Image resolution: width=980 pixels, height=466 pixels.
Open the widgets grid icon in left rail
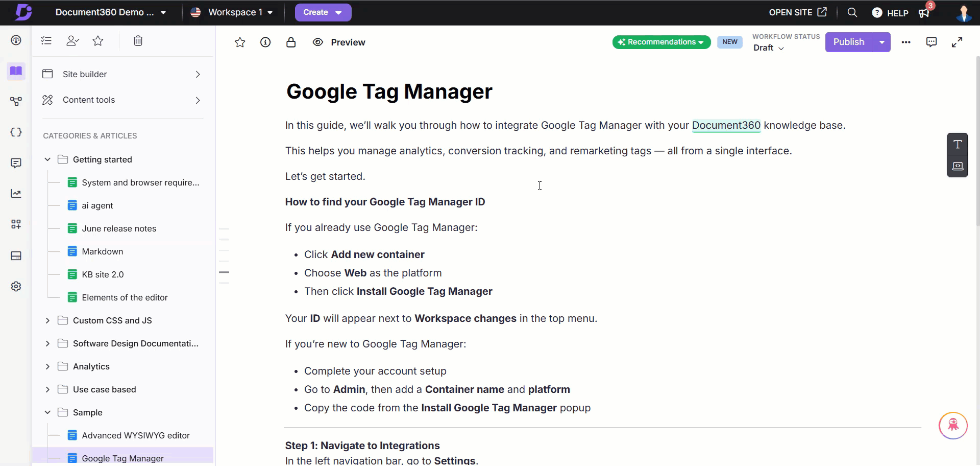click(16, 224)
